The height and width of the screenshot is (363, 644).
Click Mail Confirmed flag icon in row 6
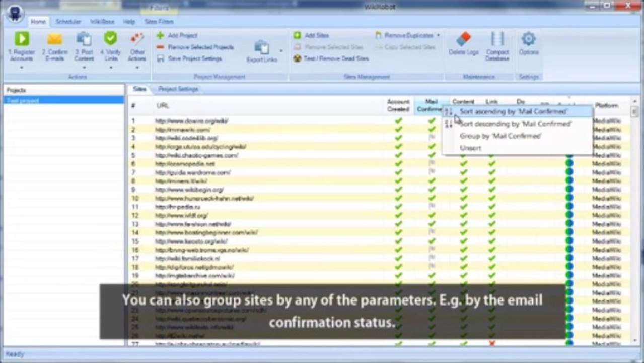pos(432,164)
